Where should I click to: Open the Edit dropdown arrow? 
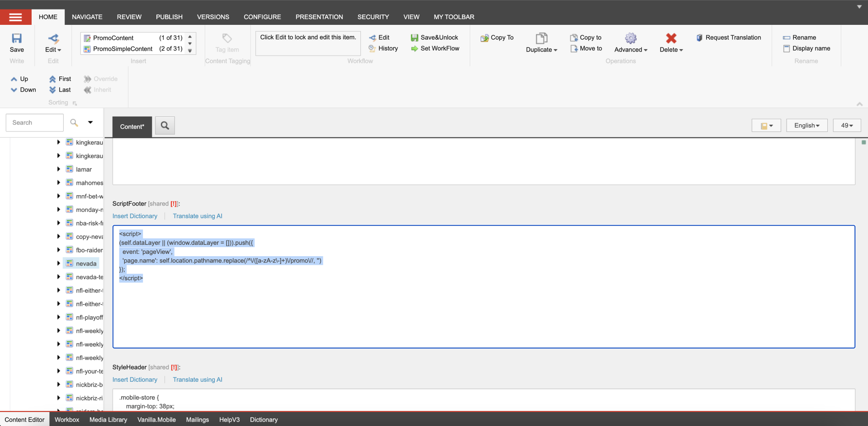click(59, 50)
